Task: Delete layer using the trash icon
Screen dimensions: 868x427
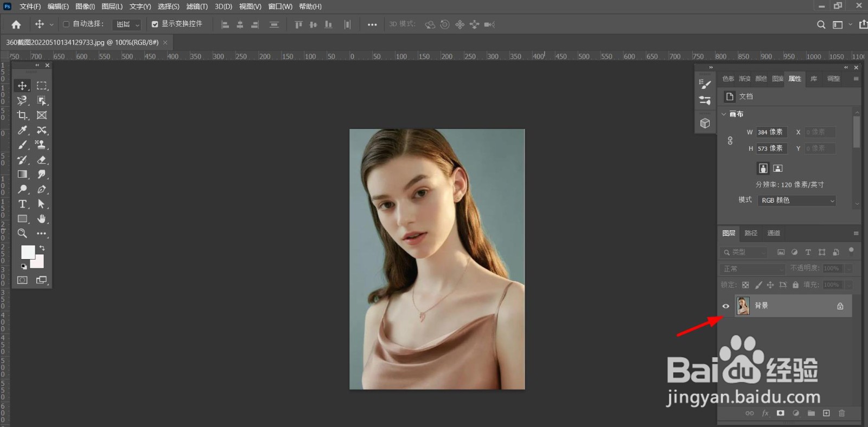Action: (x=842, y=413)
